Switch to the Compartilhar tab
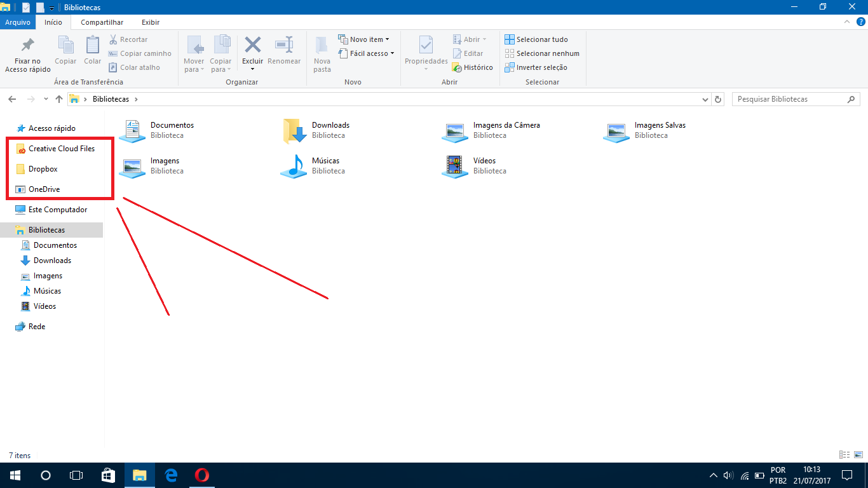The image size is (868, 488). [x=102, y=22]
